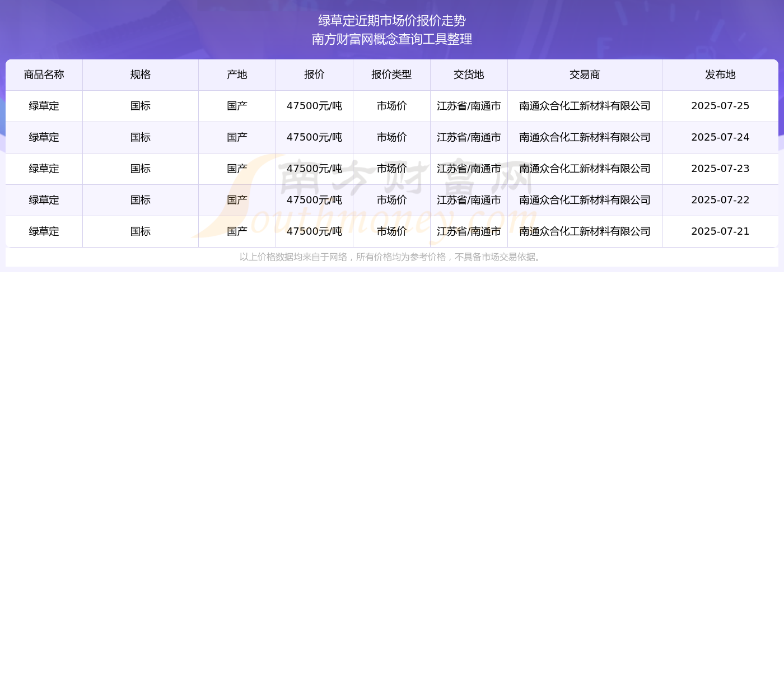784x675 pixels.
Task: Click the disclaimer text below the table
Action: coord(391,257)
